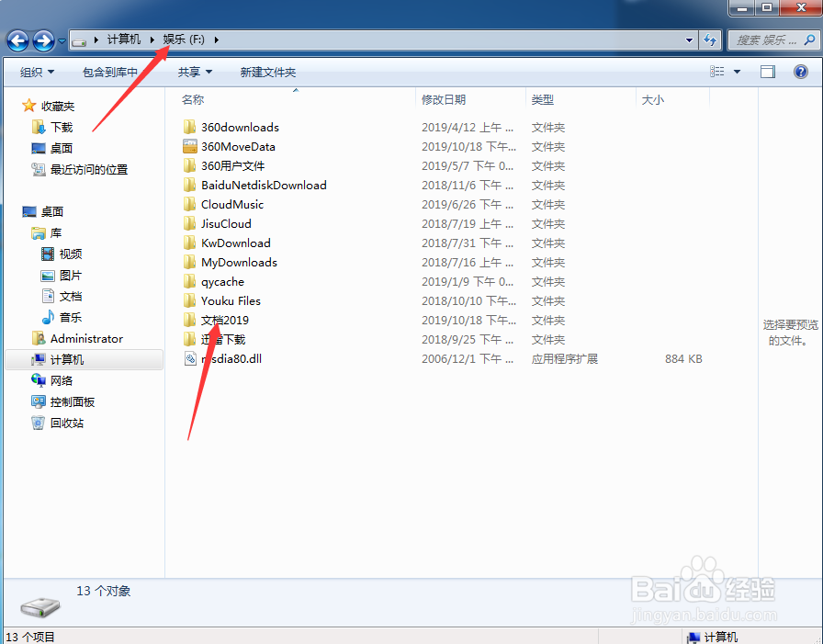The width and height of the screenshot is (823, 644).
Task: Open the 组织 menu
Action: pos(37,72)
